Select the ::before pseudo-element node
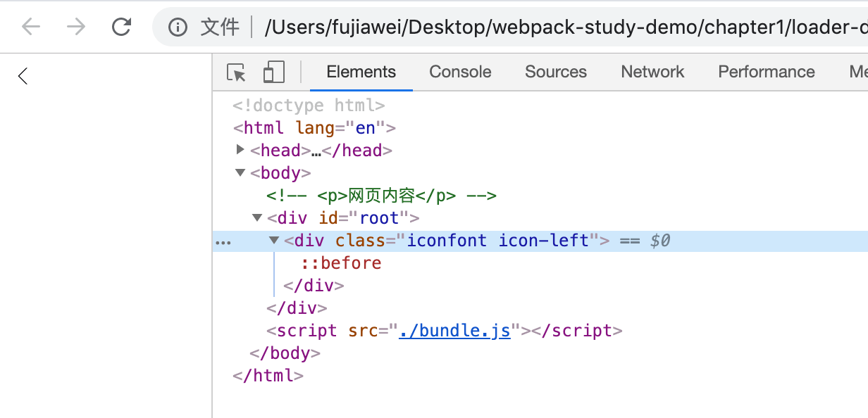Image resolution: width=868 pixels, height=418 pixels. pyautogui.click(x=341, y=263)
